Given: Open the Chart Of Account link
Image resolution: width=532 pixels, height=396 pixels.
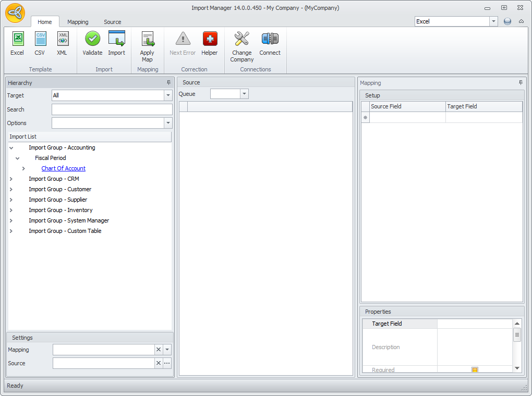Looking at the screenshot, I should coord(63,168).
